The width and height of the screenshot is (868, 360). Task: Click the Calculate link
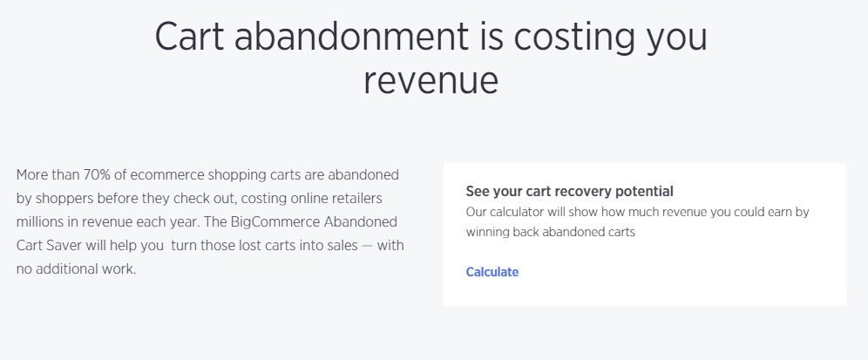pos(492,272)
